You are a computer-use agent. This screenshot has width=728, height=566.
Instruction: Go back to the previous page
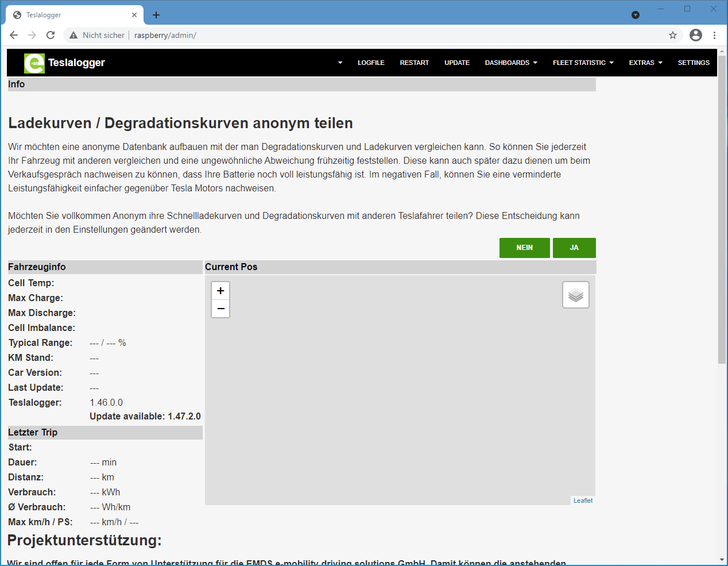point(14,35)
